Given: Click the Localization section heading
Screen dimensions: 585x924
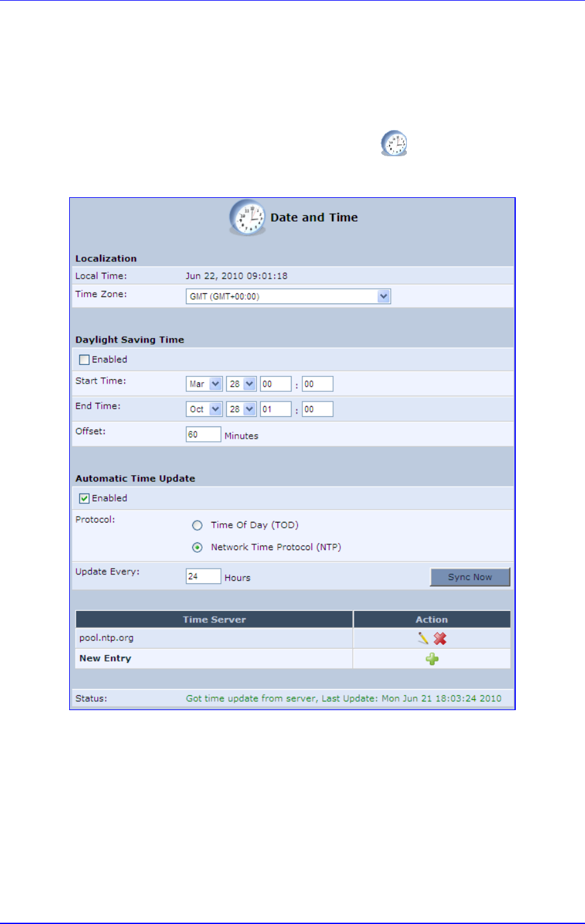Looking at the screenshot, I should point(106,259).
